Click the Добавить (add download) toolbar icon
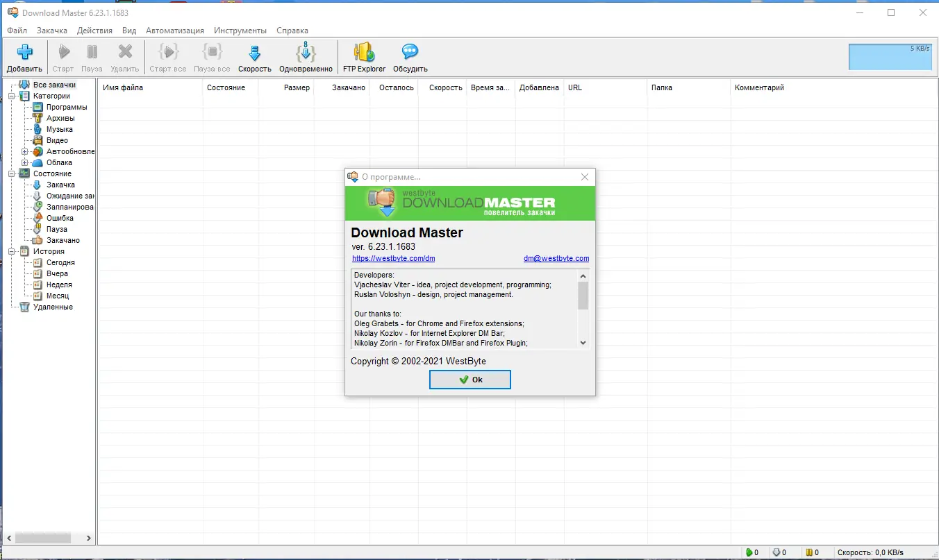Screen dimensions: 939x560 (x=25, y=52)
